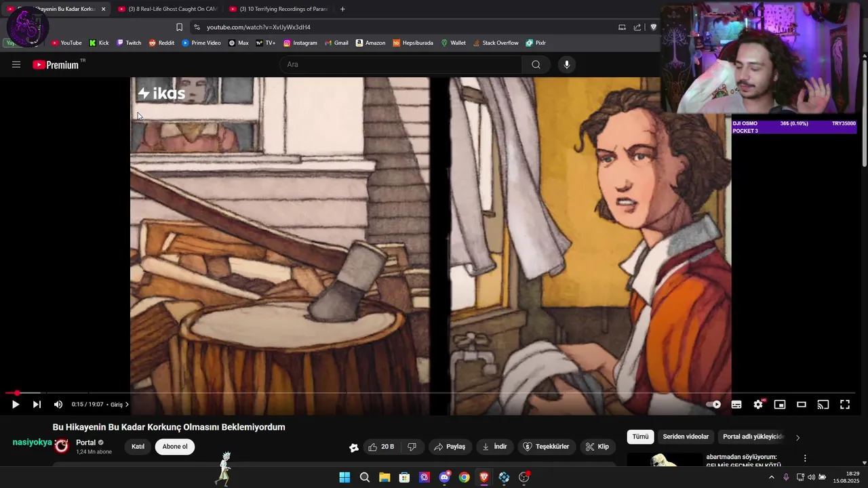The width and height of the screenshot is (868, 488).
Task: Click the browser address bar URL
Action: pos(258,27)
